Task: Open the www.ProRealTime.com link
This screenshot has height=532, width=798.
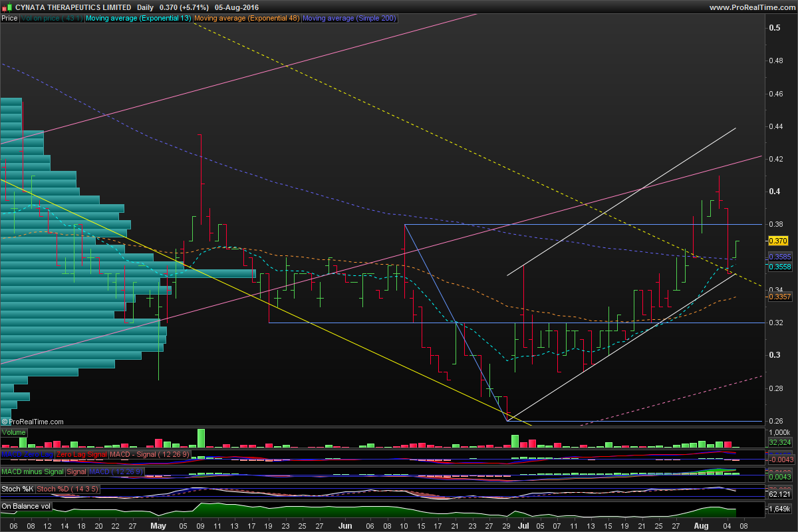Action: pyautogui.click(x=752, y=7)
